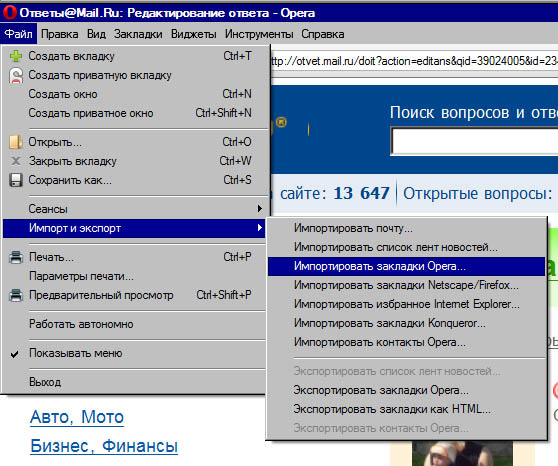Click the Открытые вопросы link
Screen dimensions: 558x466
[x=477, y=194]
